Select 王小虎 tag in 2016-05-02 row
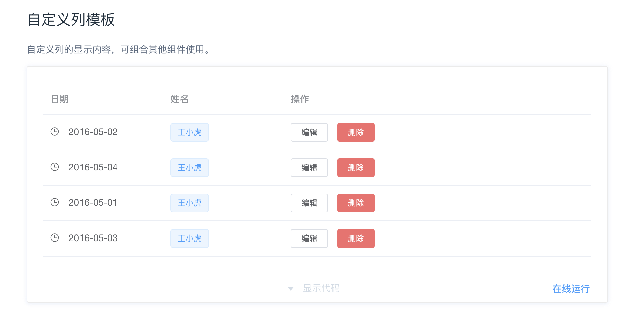This screenshot has height=318, width=644. [190, 132]
